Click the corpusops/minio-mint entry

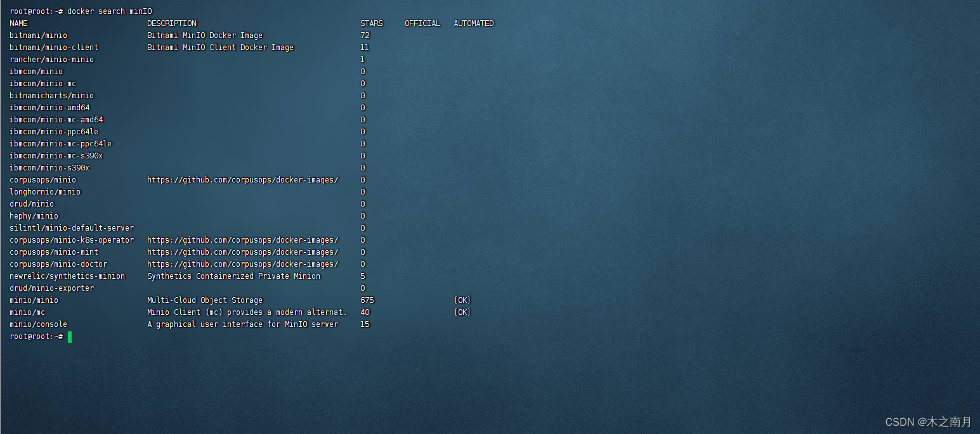[54, 252]
